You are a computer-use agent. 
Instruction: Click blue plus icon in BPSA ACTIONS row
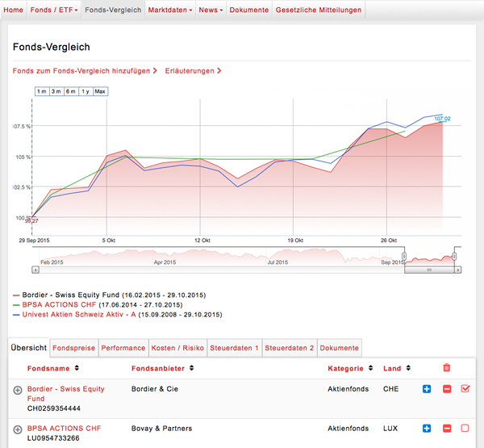(427, 428)
